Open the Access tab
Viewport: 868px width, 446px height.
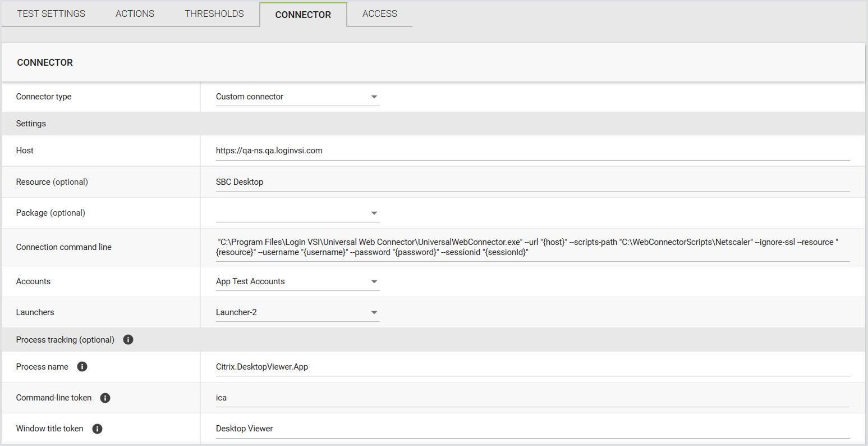(x=380, y=13)
